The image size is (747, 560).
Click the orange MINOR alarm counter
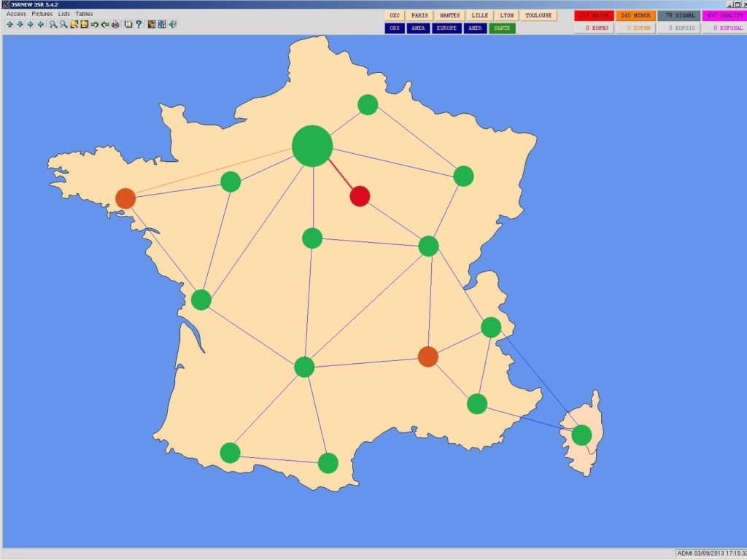tap(635, 15)
